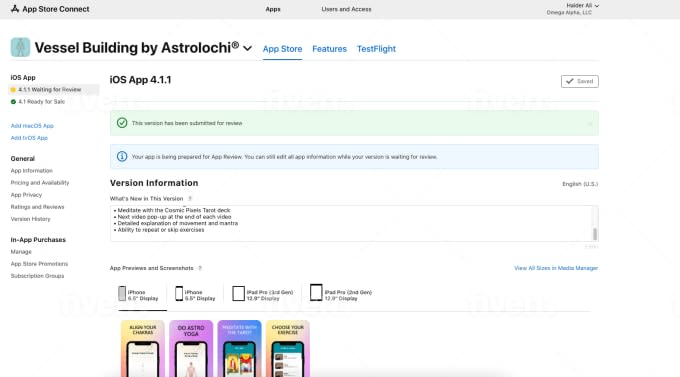The height and width of the screenshot is (377, 680).
Task: Open Subscription Groups
Action: tap(37, 276)
